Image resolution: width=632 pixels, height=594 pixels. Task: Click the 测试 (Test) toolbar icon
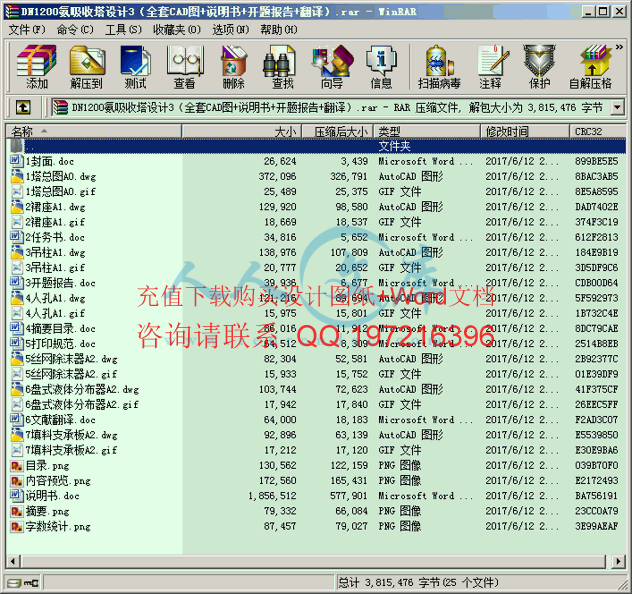pyautogui.click(x=135, y=67)
